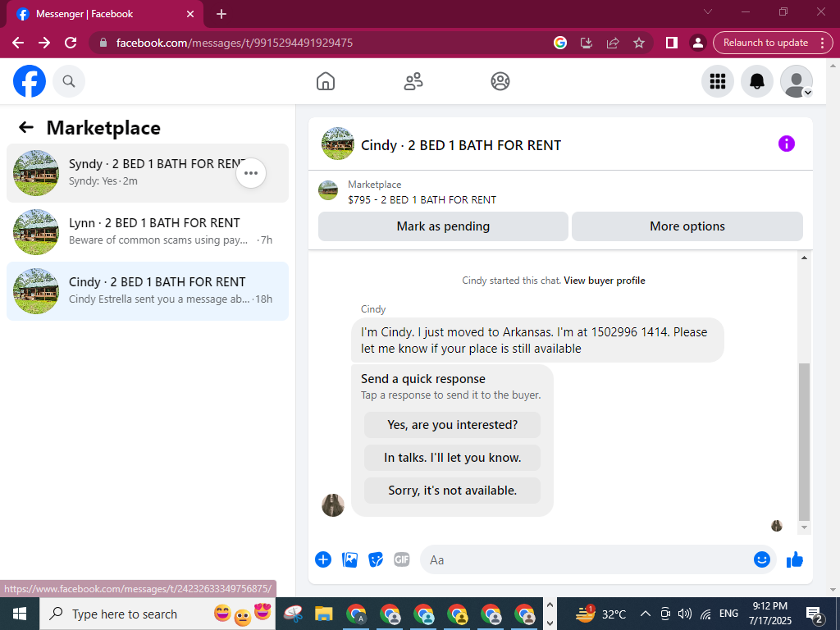Open the Wi-Fi network tray icon

coord(706,614)
